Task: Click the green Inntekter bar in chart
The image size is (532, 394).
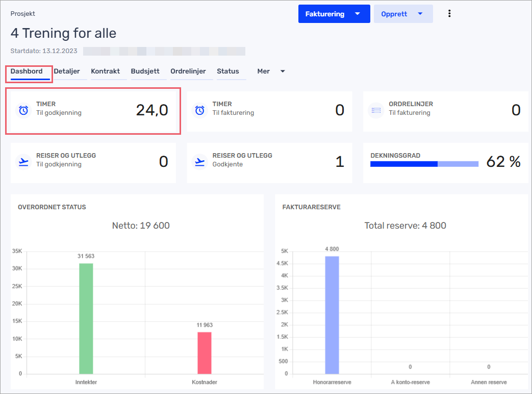Action: 86,318
